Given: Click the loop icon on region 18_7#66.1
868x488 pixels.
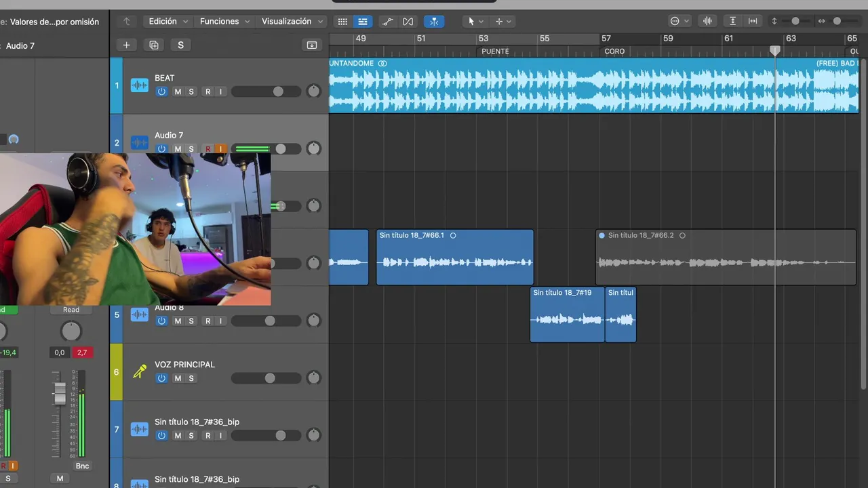Looking at the screenshot, I should 453,236.
